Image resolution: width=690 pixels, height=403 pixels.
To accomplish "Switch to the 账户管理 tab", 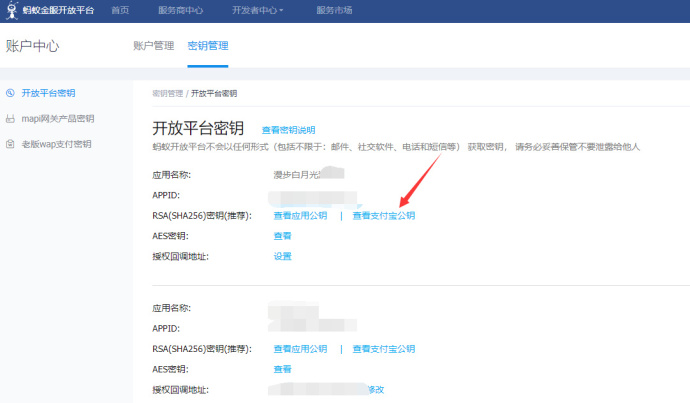I will (x=154, y=45).
